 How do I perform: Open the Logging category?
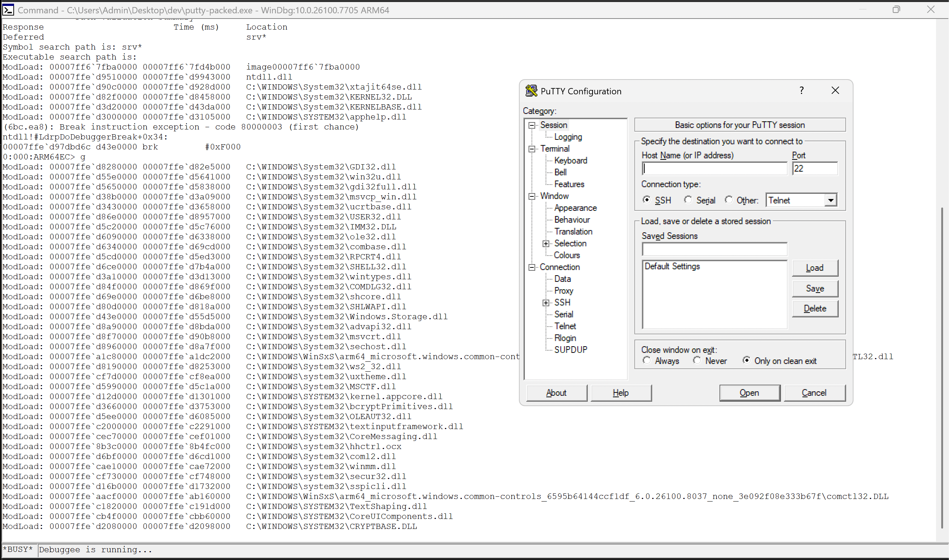click(568, 137)
